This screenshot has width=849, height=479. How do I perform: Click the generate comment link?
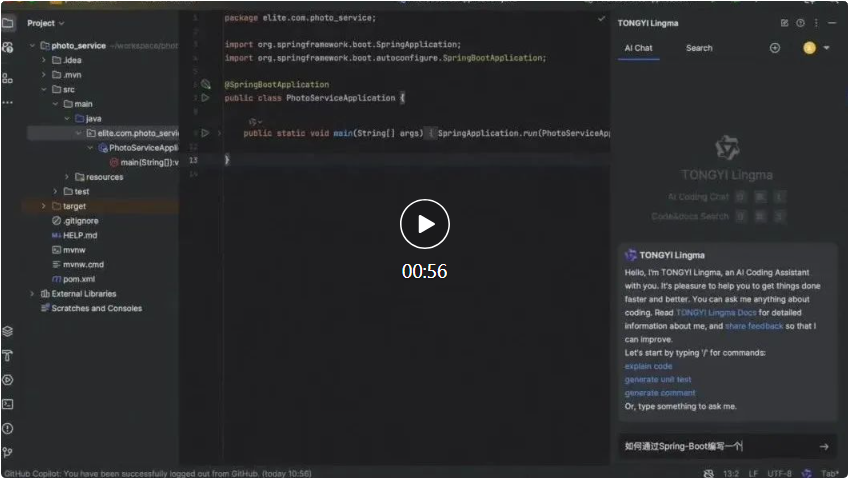659,393
